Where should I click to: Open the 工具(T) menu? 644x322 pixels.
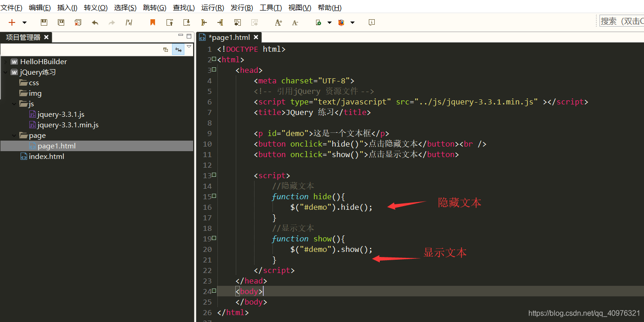pos(271,8)
